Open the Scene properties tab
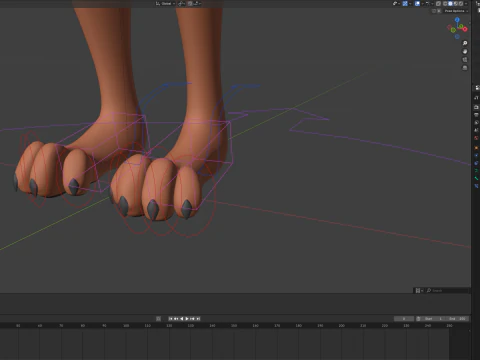 477,130
